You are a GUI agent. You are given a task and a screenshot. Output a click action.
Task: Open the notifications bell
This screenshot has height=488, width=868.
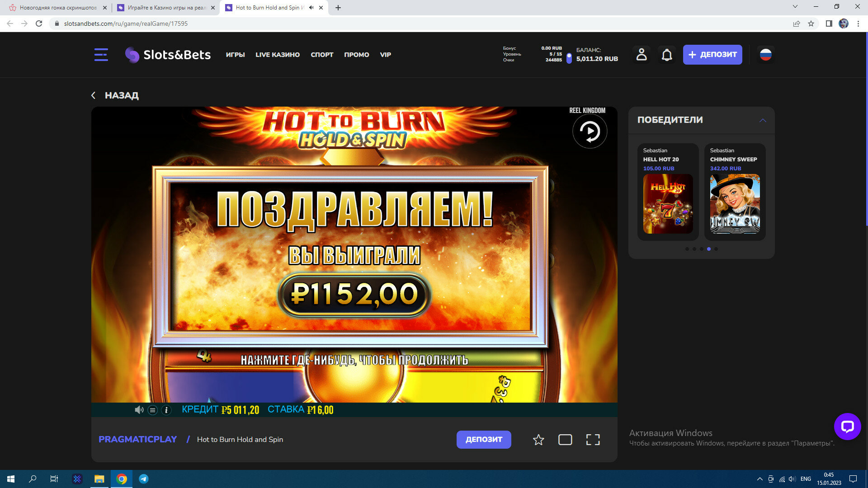666,55
